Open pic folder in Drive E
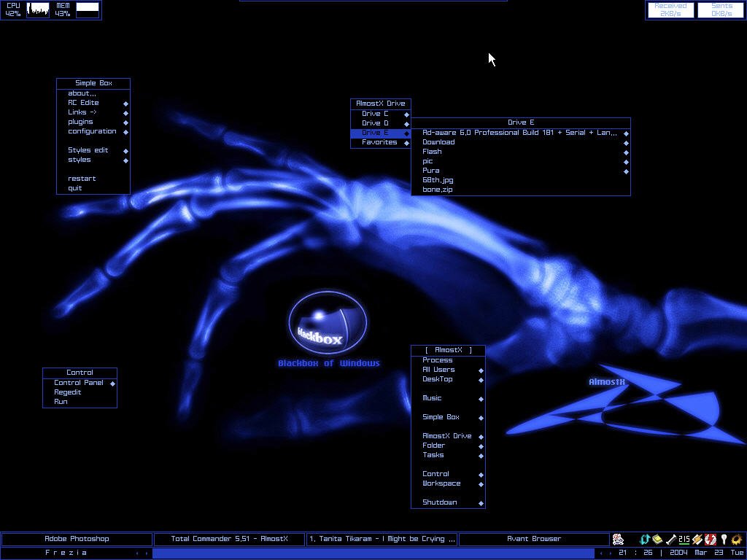Viewport: 747px width, 560px height. point(521,161)
